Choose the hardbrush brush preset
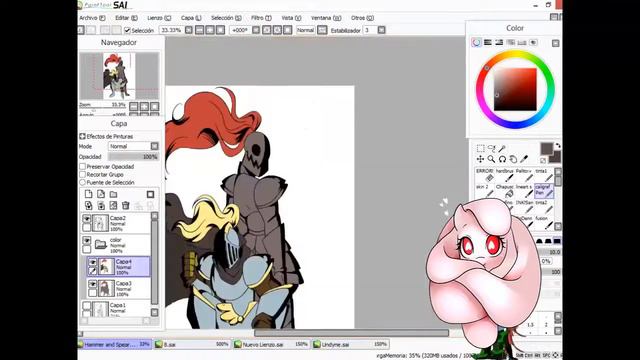 click(x=504, y=175)
